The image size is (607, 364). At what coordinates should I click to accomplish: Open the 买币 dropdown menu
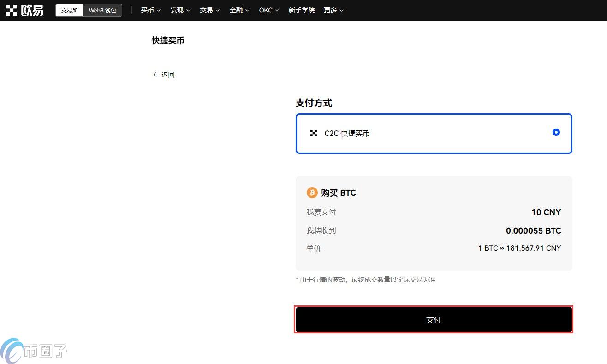[151, 10]
